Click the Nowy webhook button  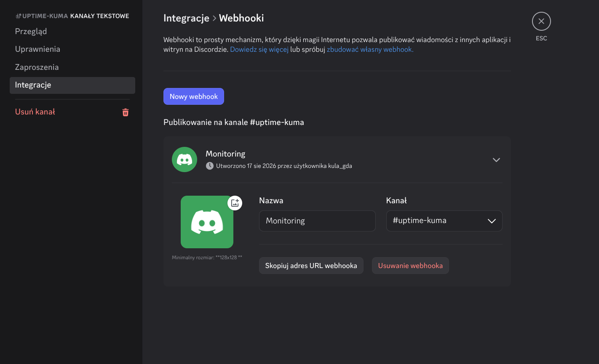point(194,96)
